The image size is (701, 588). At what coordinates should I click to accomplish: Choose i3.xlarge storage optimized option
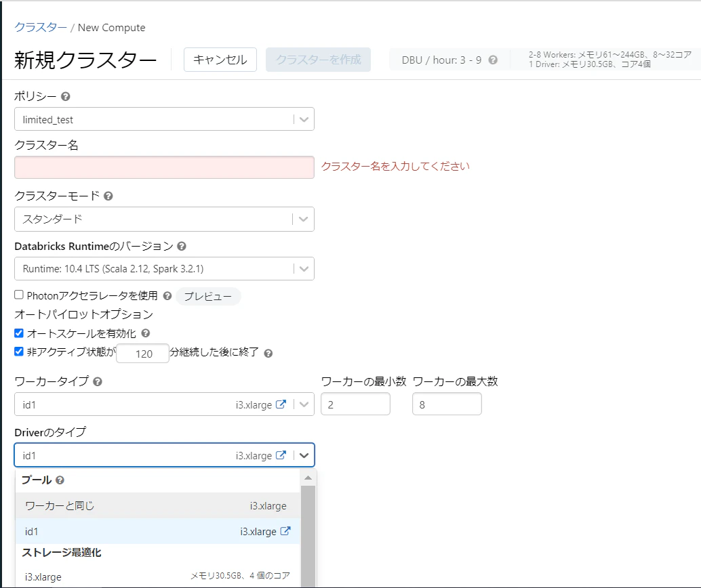coord(157,576)
